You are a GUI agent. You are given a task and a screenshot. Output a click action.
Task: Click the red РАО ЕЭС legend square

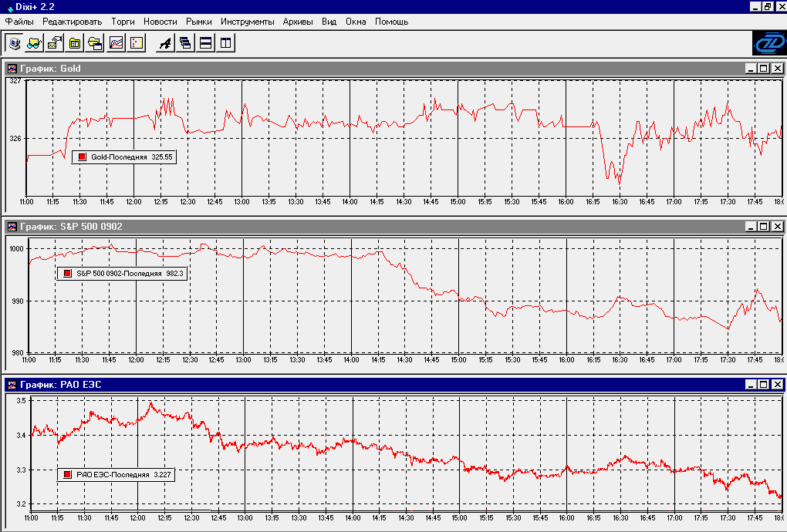[x=67, y=474]
